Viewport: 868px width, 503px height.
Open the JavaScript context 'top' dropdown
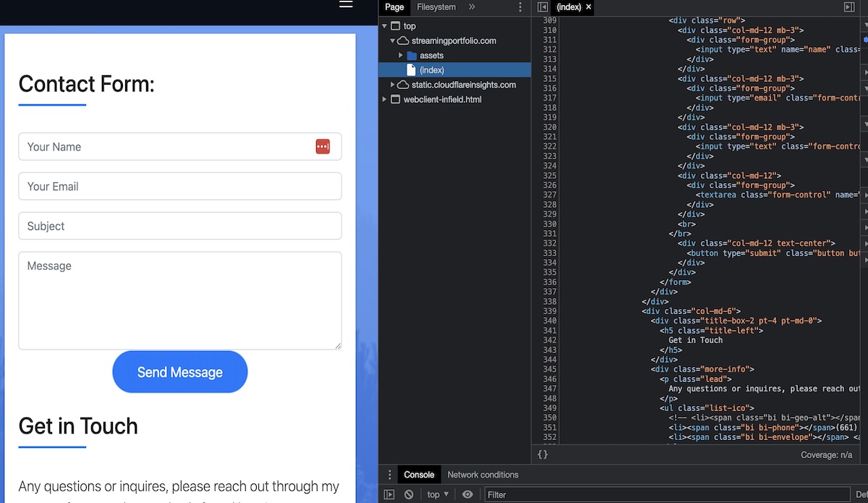click(438, 494)
